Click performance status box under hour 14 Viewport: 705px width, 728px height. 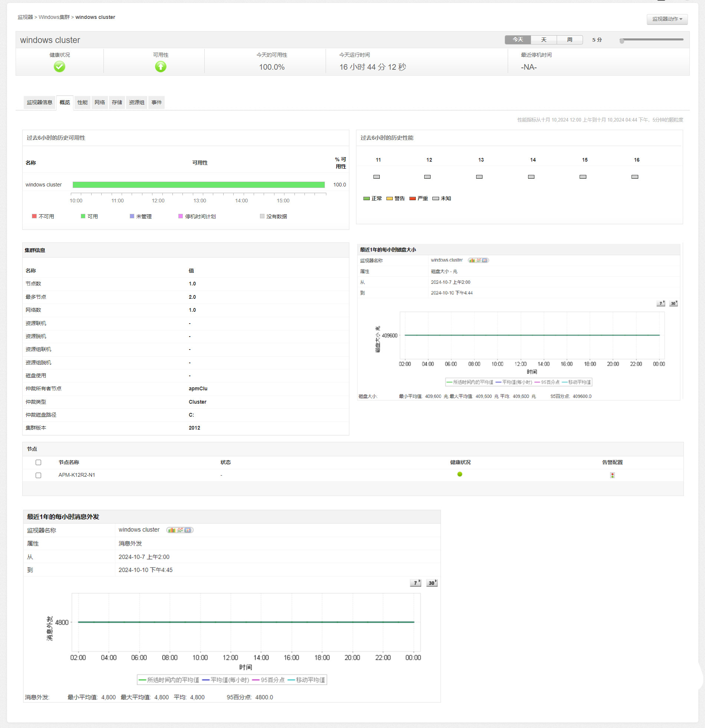531,177
